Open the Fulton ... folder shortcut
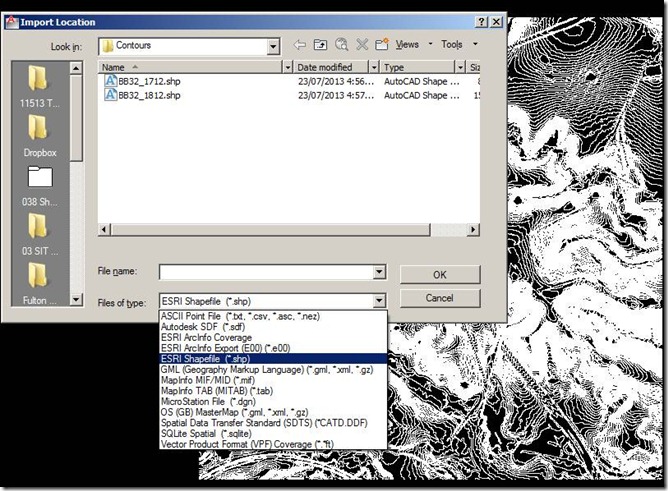Viewport: 668px width, 491px height. [x=40, y=284]
